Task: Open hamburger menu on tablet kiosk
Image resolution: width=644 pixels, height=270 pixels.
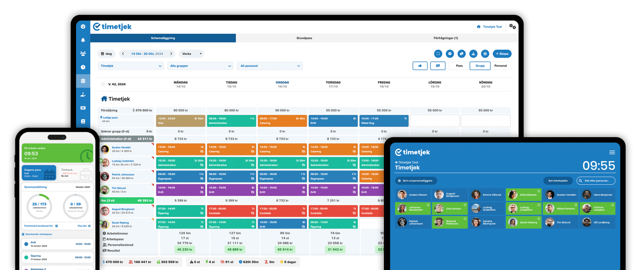Action: [x=612, y=152]
